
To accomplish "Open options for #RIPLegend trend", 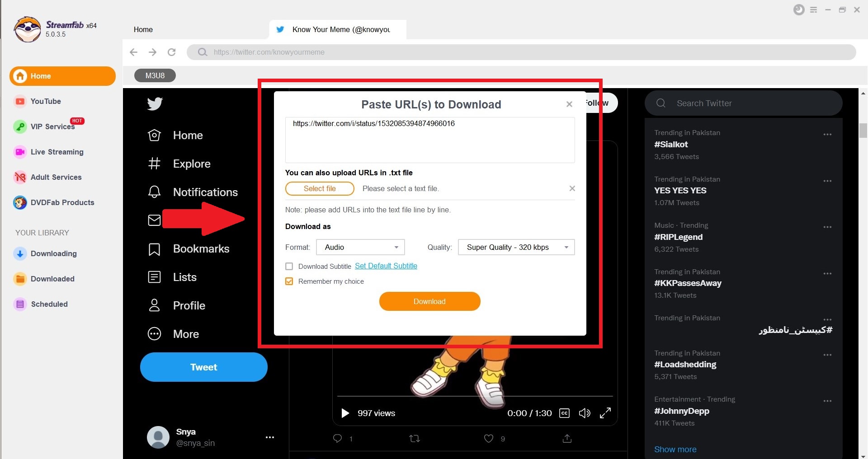I will point(827,227).
